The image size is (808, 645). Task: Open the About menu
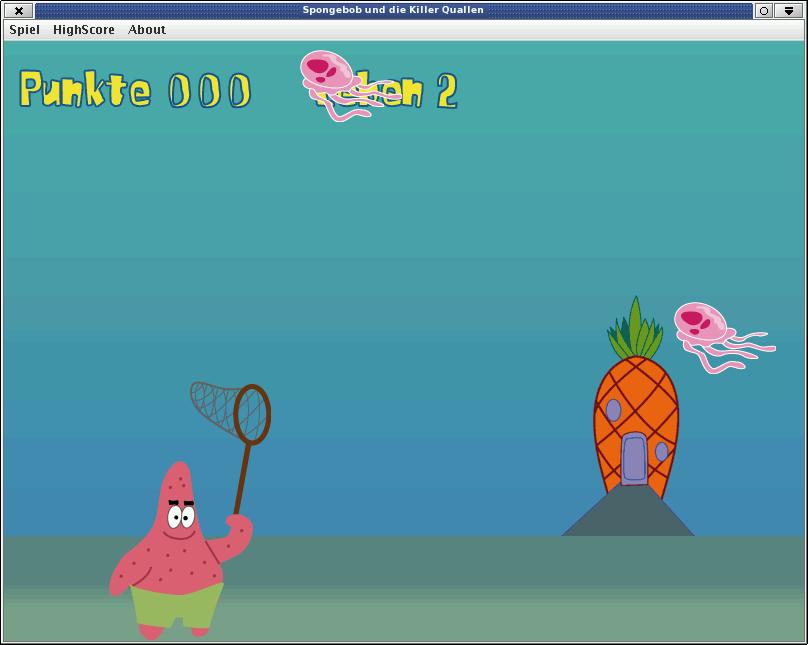[x=147, y=30]
